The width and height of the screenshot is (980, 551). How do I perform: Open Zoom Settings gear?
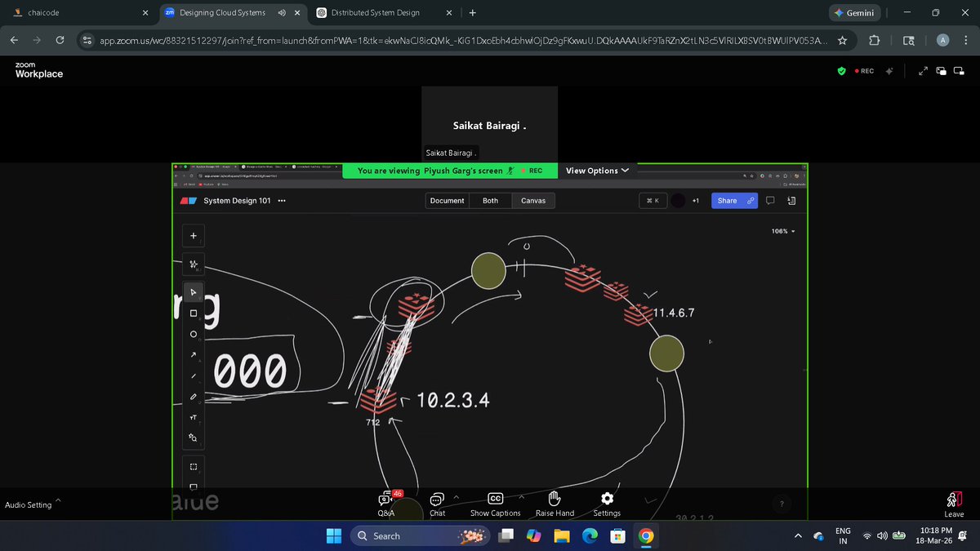coord(607,504)
